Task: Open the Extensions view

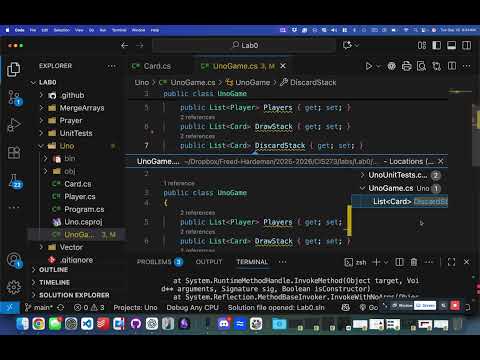Action: [x=14, y=153]
